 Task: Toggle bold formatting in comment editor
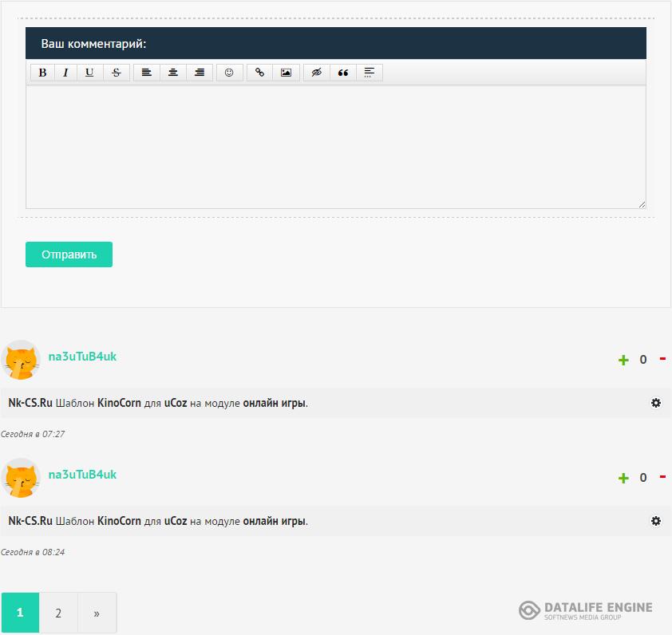pyautogui.click(x=42, y=73)
